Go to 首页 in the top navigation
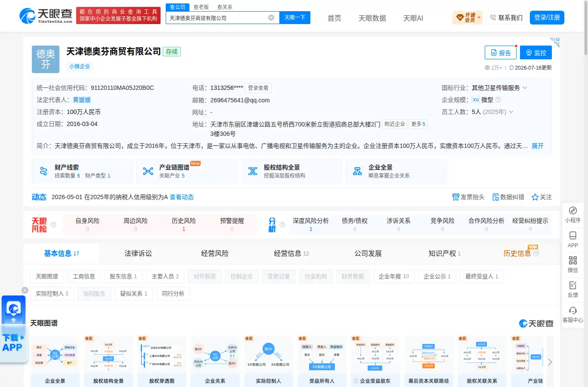588x387 pixels. [334, 18]
